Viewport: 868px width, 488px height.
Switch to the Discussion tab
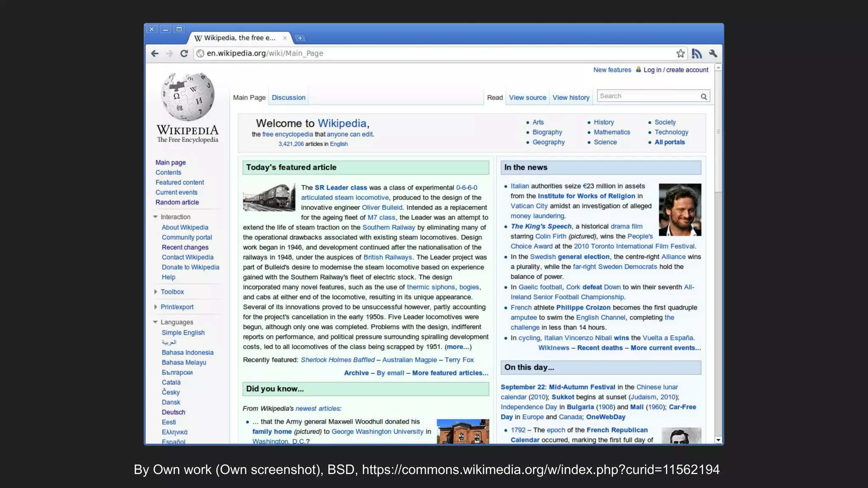pyautogui.click(x=289, y=97)
